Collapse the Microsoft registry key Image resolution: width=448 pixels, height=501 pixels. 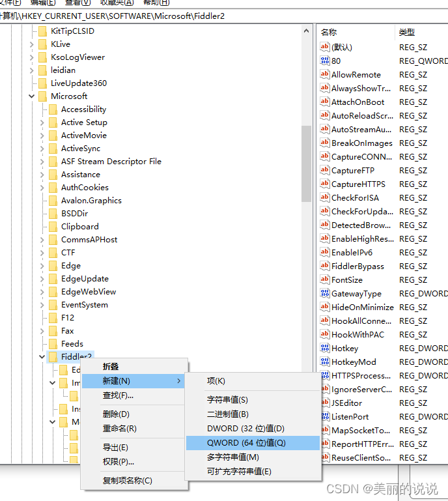[31, 96]
